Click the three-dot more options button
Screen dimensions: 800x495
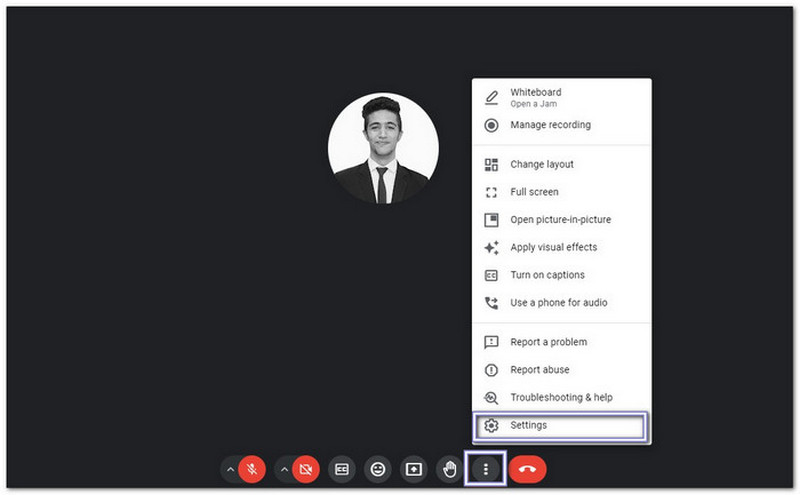coord(486,468)
